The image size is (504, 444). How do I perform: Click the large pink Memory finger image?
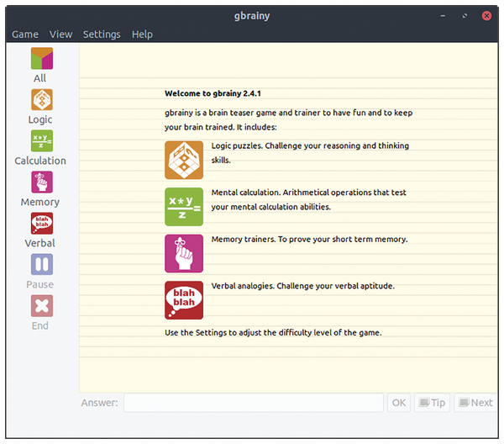tap(184, 253)
